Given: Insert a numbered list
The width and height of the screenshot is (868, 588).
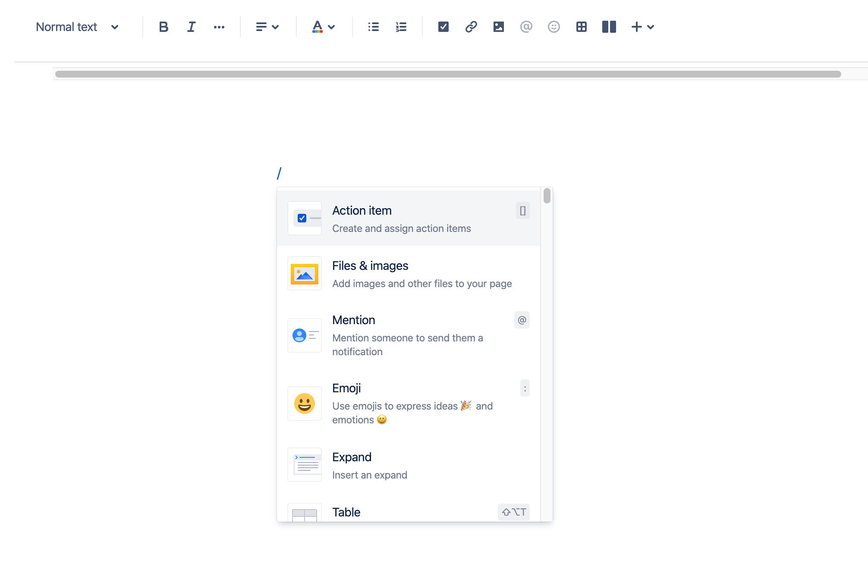Looking at the screenshot, I should [401, 27].
